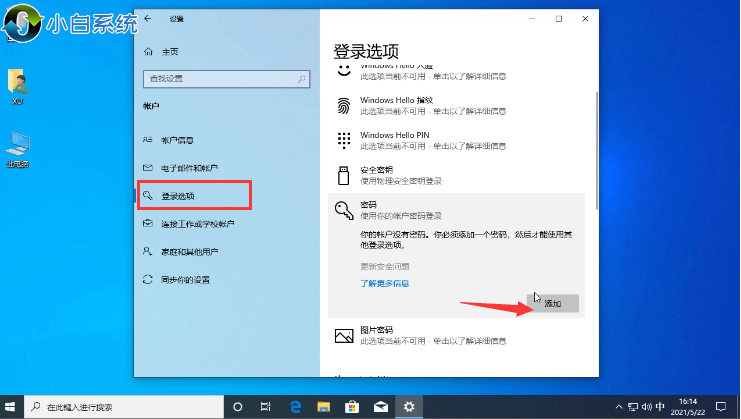Click the Add (添加) password button

(x=553, y=302)
